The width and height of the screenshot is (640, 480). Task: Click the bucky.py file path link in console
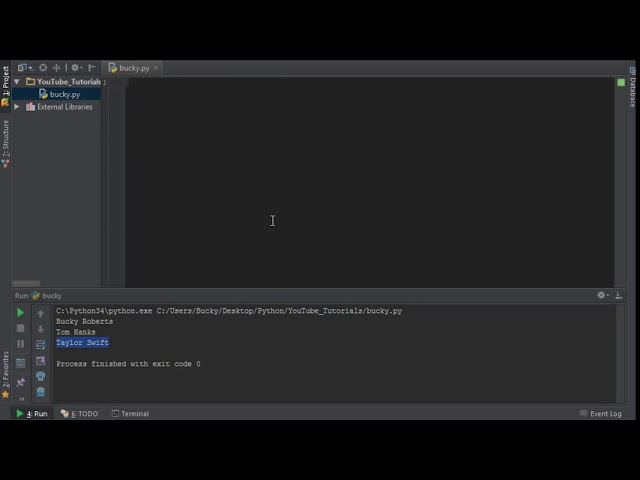click(x=279, y=311)
